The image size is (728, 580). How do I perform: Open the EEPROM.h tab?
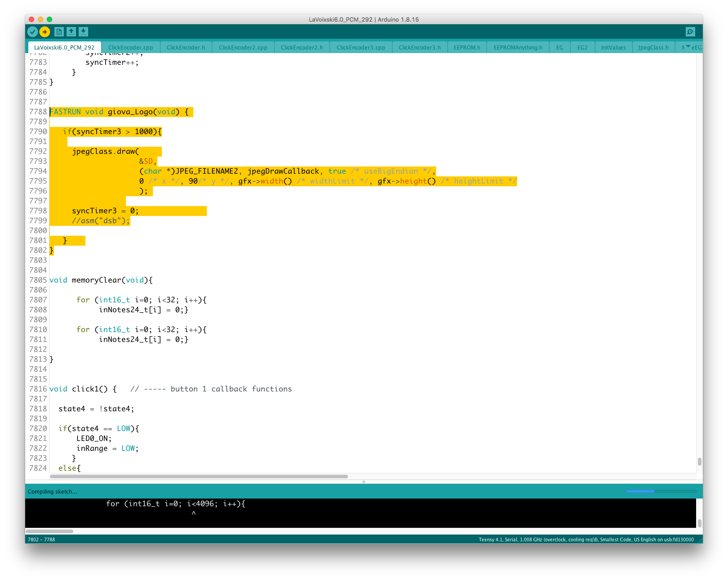coord(467,47)
